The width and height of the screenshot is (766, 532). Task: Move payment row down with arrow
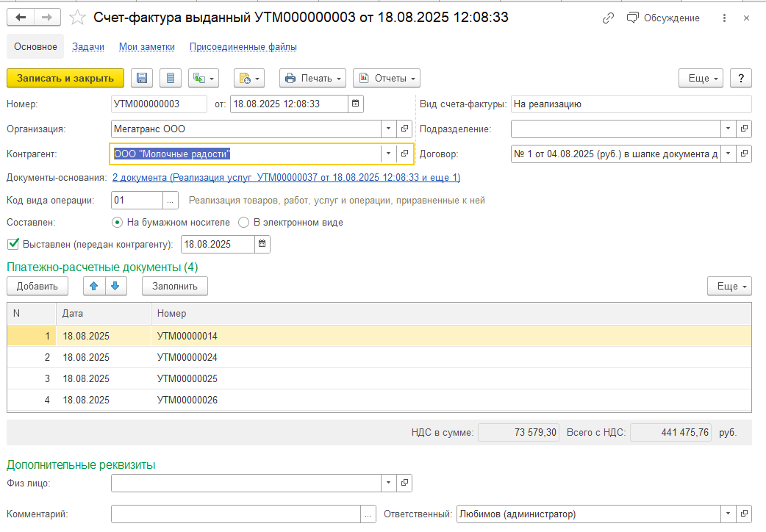click(x=115, y=286)
